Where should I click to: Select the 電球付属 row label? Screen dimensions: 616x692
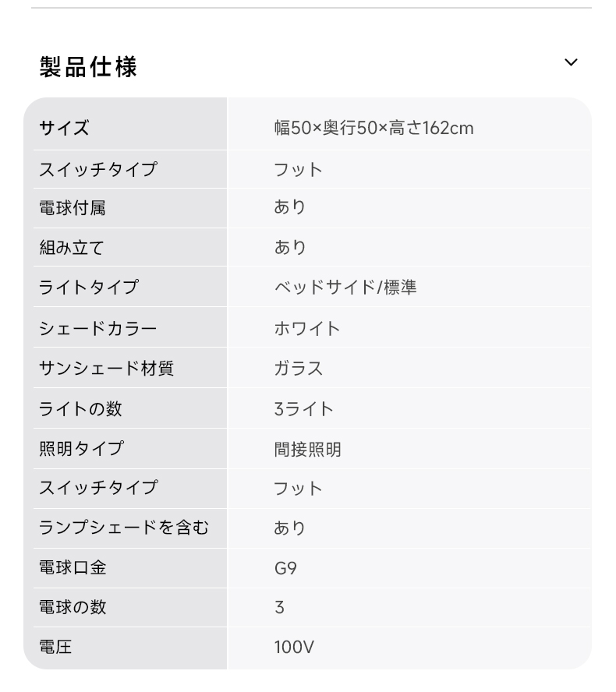pos(73,208)
